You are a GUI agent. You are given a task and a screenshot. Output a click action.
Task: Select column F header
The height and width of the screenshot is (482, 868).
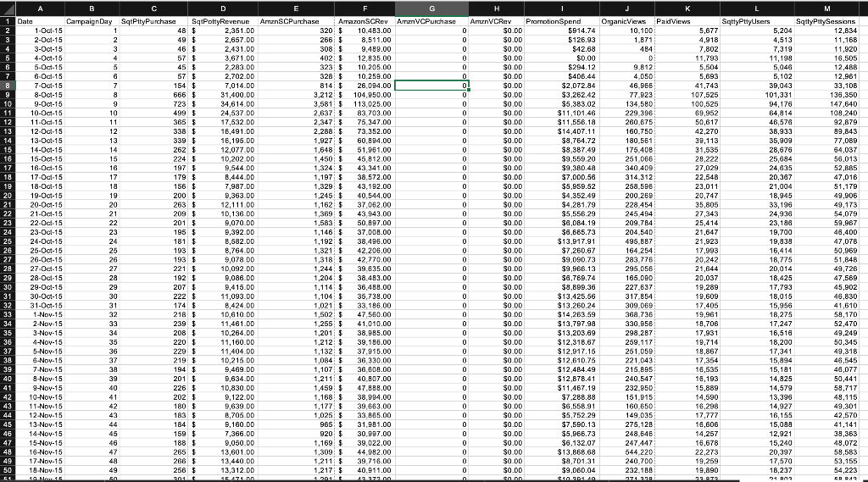(364, 8)
